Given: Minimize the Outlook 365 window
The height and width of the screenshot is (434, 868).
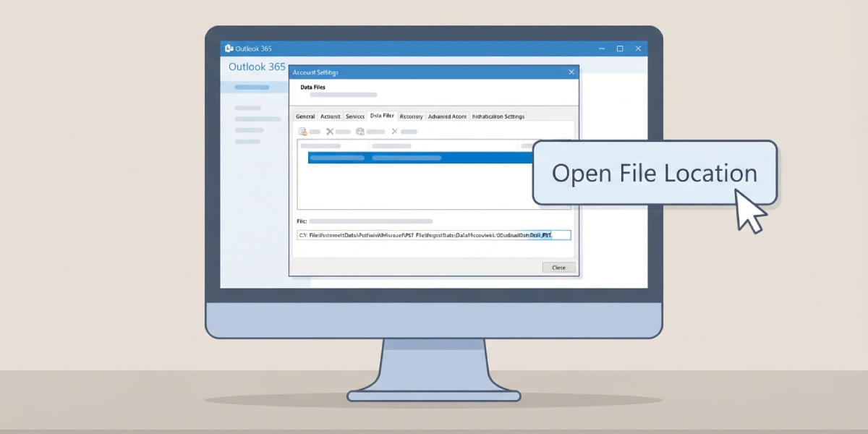Looking at the screenshot, I should coord(602,48).
